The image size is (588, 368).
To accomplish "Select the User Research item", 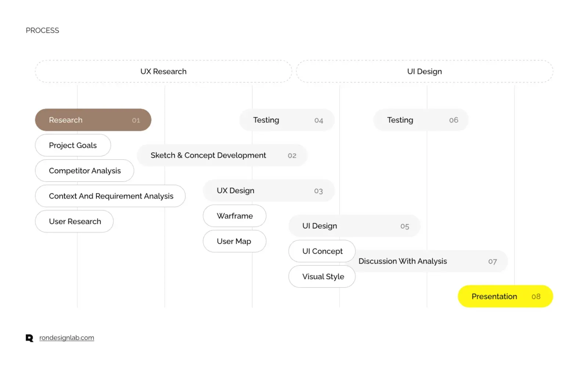I will click(74, 221).
